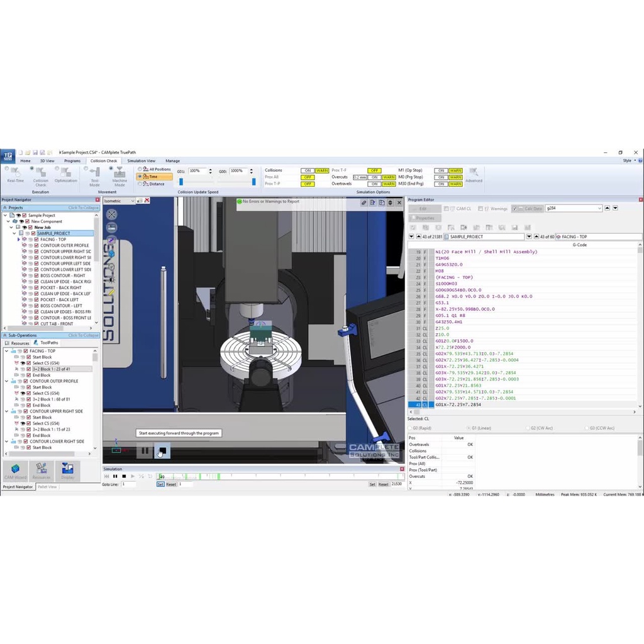Click the G01 collision update speed slider

[182, 182]
